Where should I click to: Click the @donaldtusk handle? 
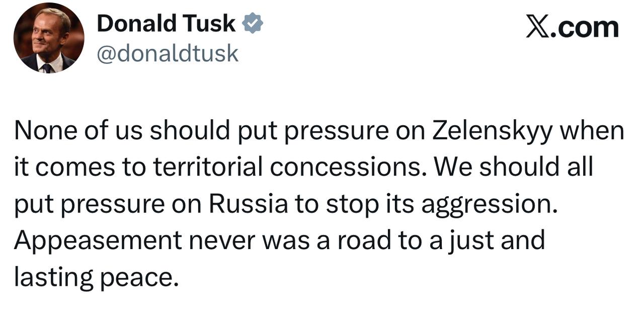167,53
